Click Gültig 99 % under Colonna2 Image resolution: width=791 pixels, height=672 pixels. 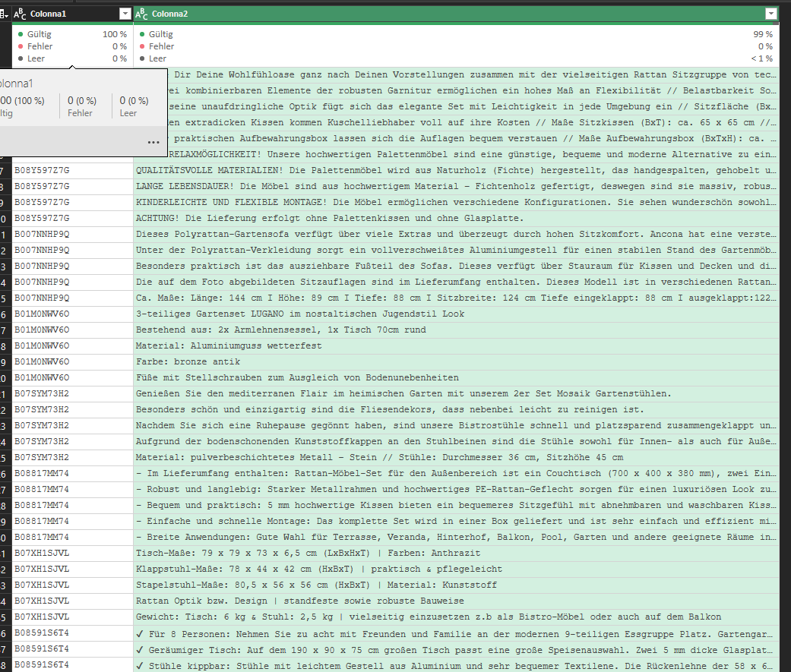tap(456, 34)
